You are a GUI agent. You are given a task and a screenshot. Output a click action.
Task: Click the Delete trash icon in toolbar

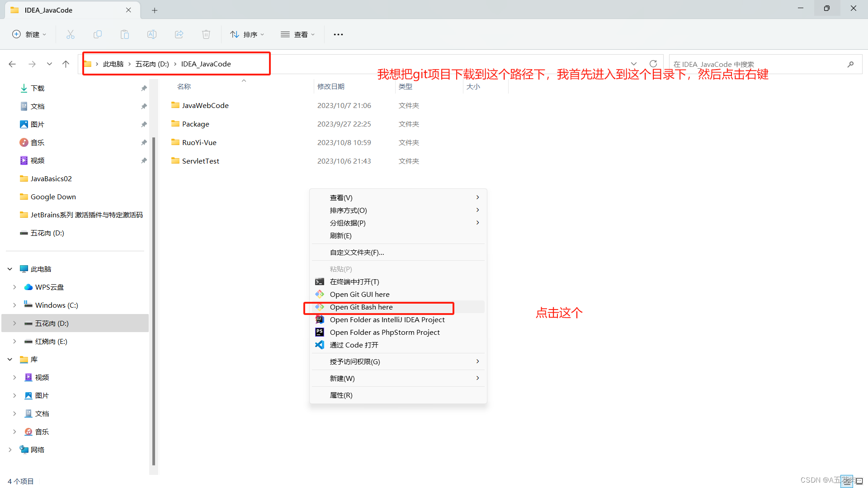coord(206,34)
